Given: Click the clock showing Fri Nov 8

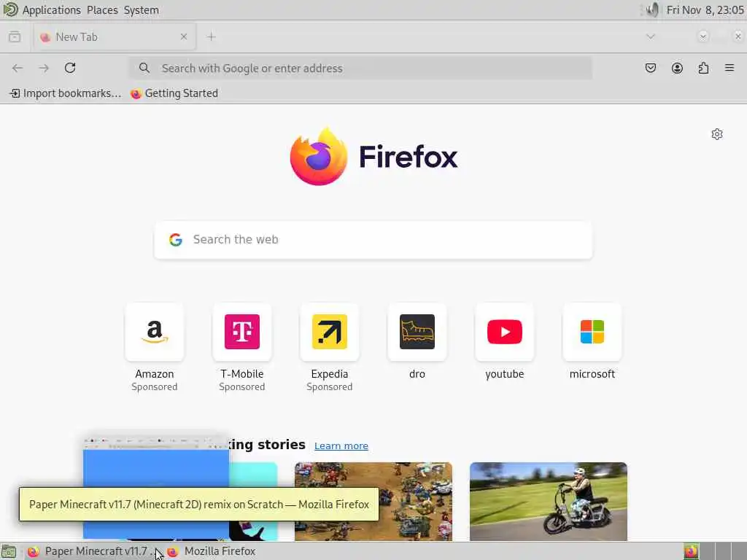Looking at the screenshot, I should 705,10.
